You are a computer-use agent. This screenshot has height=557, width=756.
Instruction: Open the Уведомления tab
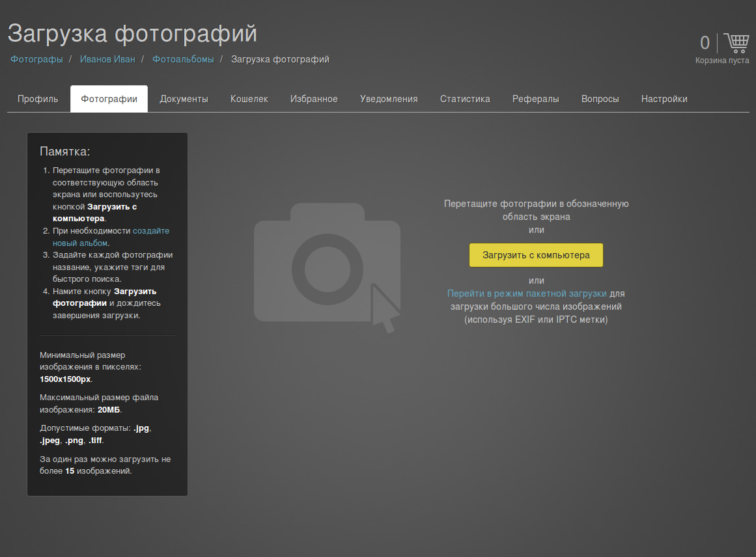(389, 99)
